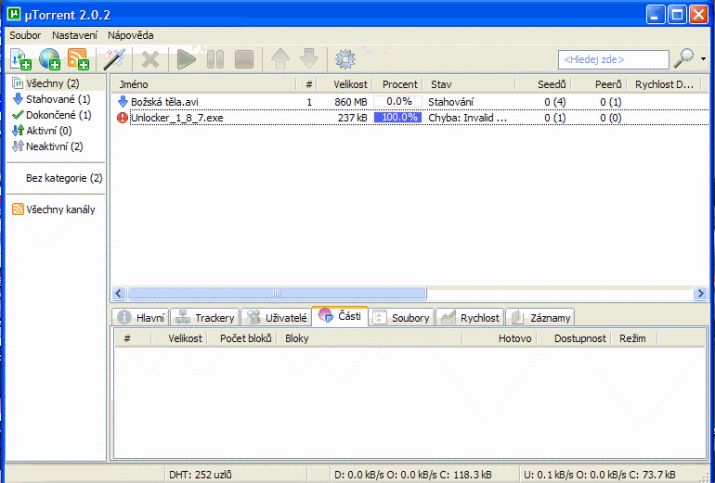Sort pieces by Počet bloků header
715x483 pixels.
click(x=243, y=338)
